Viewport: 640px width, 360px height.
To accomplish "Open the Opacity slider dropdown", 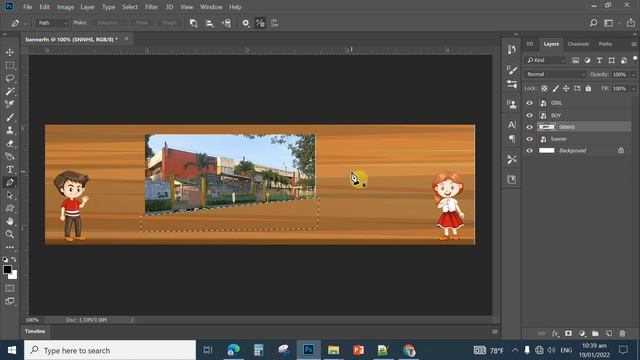I will 633,75.
